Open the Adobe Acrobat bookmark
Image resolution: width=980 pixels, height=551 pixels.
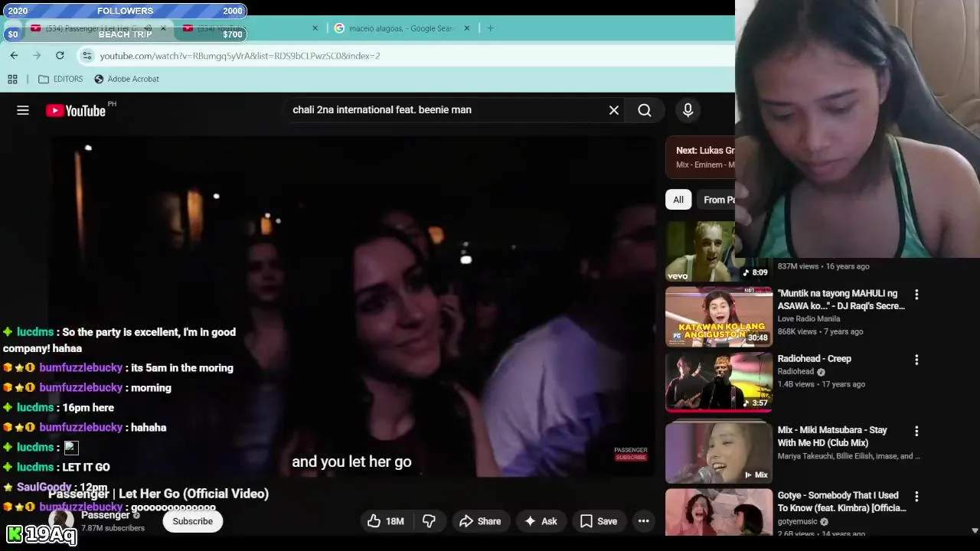126,79
